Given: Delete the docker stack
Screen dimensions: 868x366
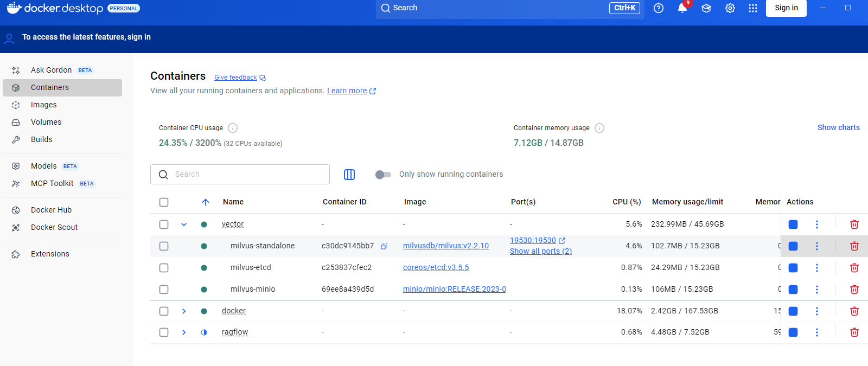Looking at the screenshot, I should click(x=854, y=311).
